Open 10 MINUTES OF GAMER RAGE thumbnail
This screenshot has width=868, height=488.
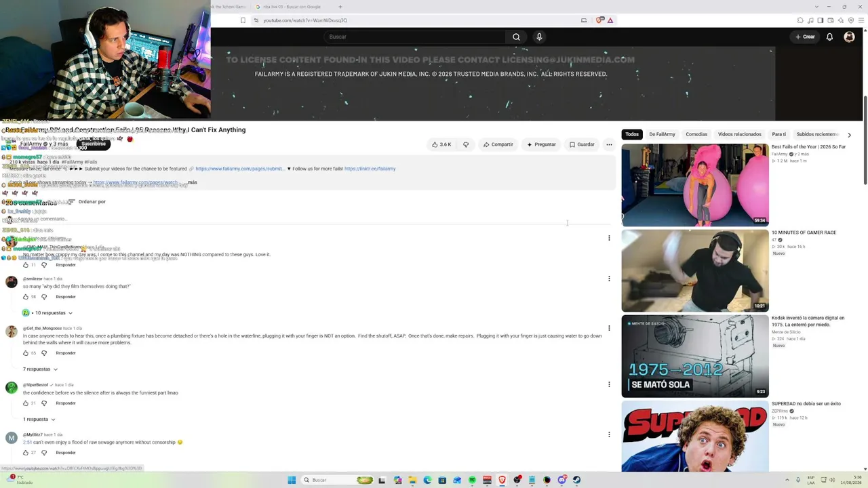[x=695, y=270]
